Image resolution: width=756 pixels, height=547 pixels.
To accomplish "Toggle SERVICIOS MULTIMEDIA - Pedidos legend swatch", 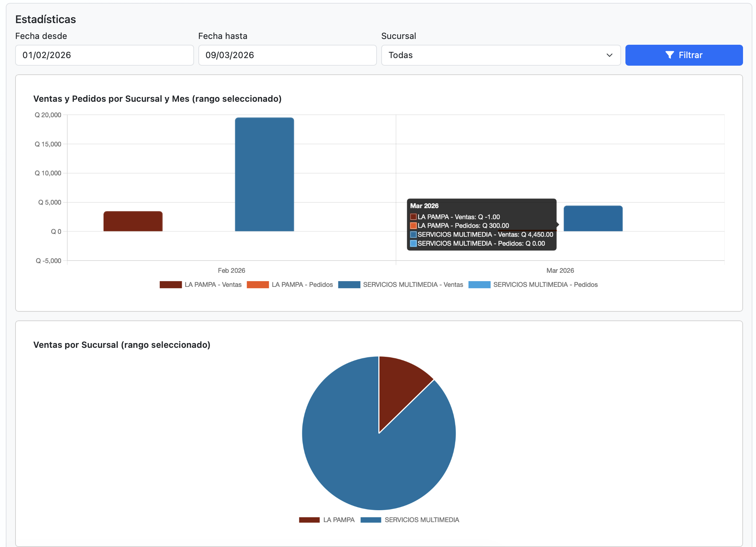I will click(479, 285).
